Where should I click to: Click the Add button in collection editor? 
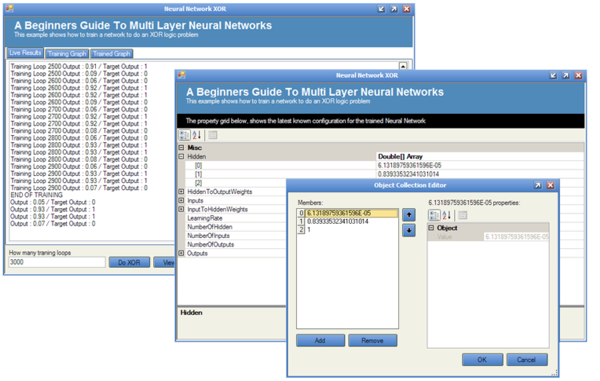[320, 340]
